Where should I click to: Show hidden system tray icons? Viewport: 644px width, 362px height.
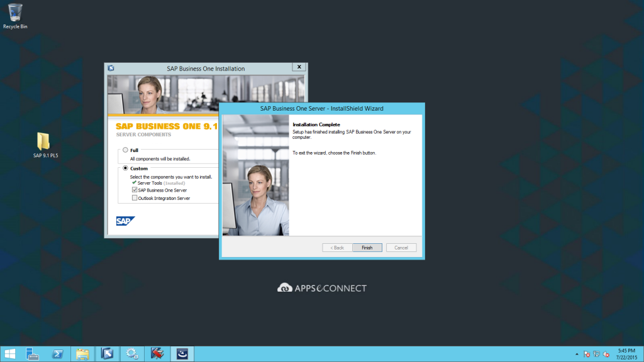(577, 354)
